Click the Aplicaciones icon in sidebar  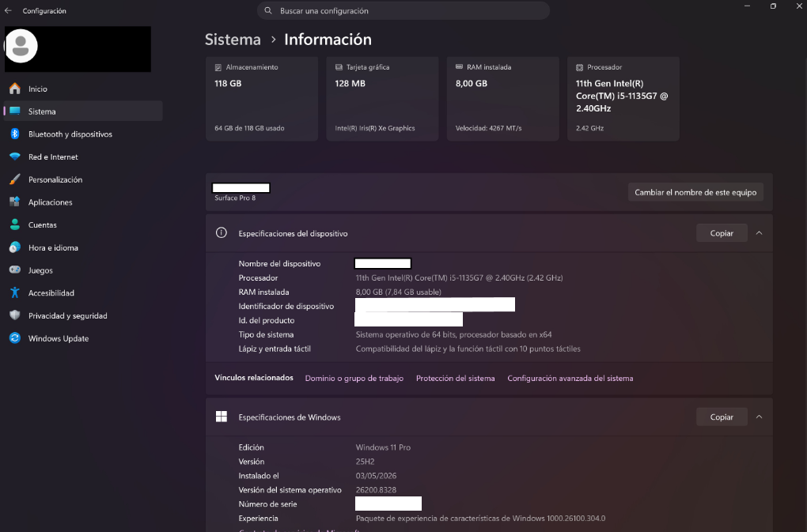[15, 202]
